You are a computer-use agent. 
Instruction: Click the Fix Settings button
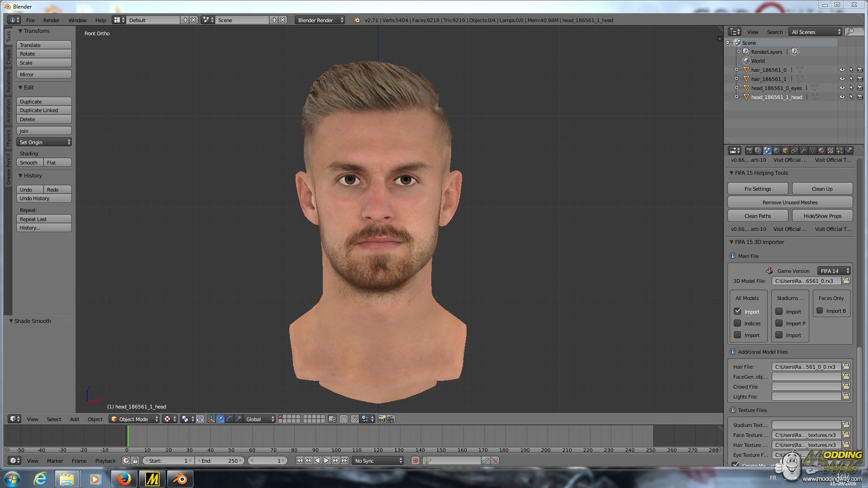tap(757, 189)
